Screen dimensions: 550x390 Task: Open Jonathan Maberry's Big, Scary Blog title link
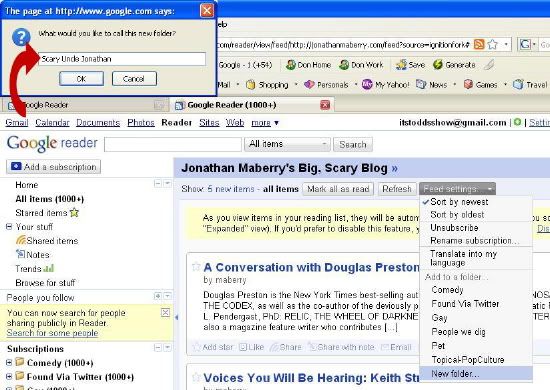(289, 168)
